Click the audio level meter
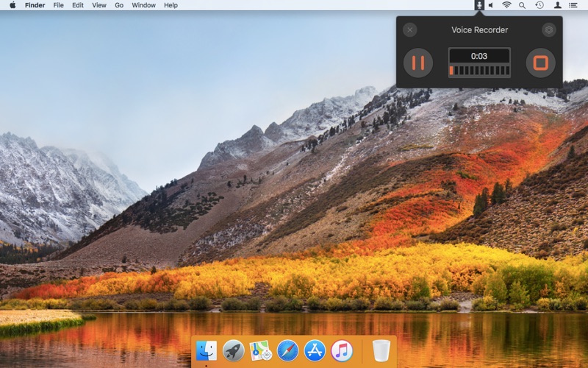 click(479, 71)
